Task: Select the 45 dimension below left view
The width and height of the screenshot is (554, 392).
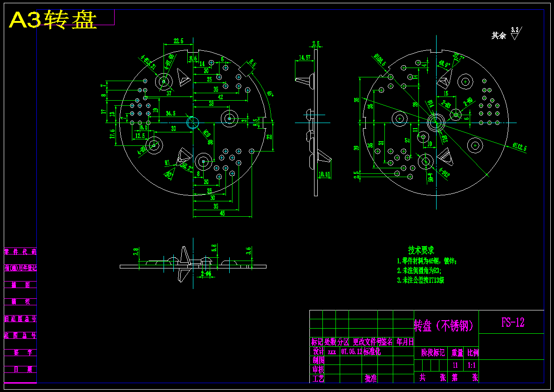Action: [x=222, y=213]
